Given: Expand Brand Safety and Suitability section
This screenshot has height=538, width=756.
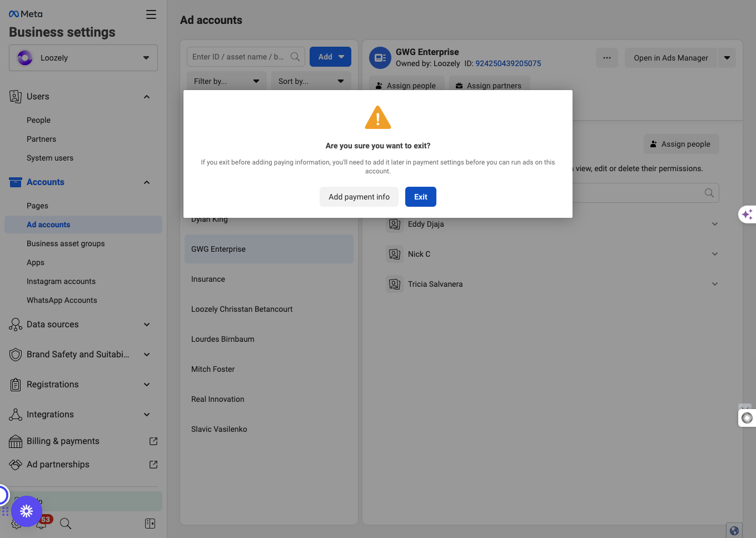Looking at the screenshot, I should (x=147, y=355).
